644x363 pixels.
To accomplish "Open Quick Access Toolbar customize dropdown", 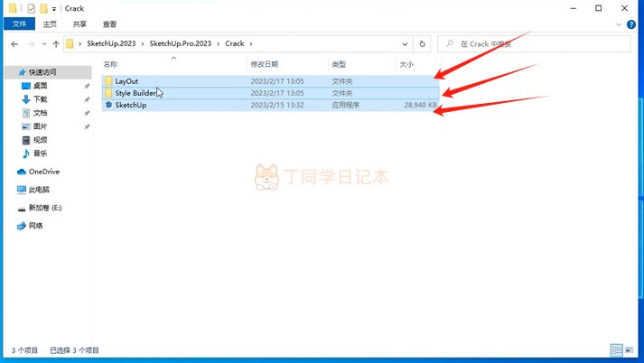I will click(x=54, y=9).
